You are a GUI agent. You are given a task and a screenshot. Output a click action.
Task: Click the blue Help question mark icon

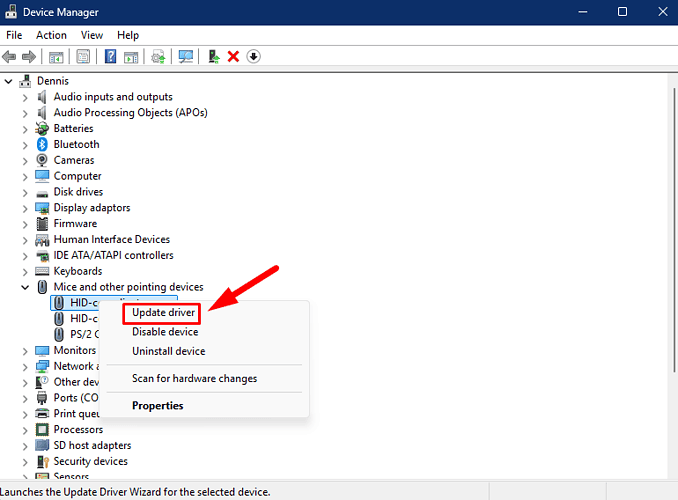click(x=111, y=56)
